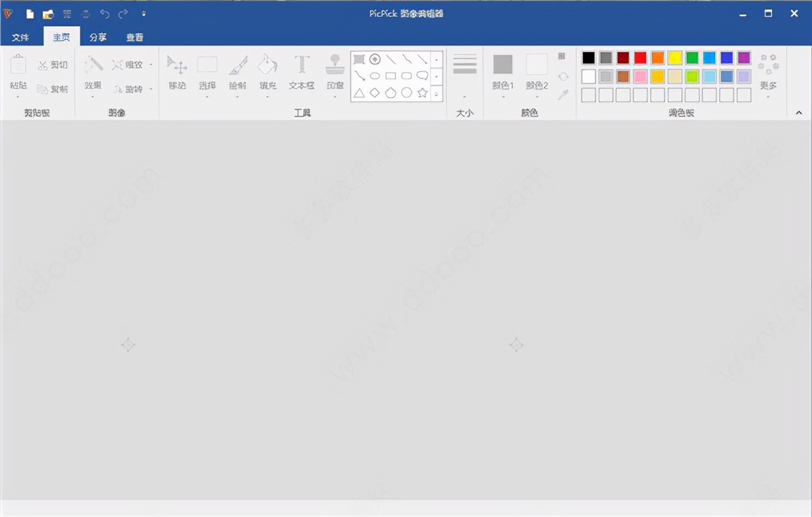Viewport: 812px width, 517px height.
Task: Click the Effects (效果) magic wand icon
Action: coord(93,64)
